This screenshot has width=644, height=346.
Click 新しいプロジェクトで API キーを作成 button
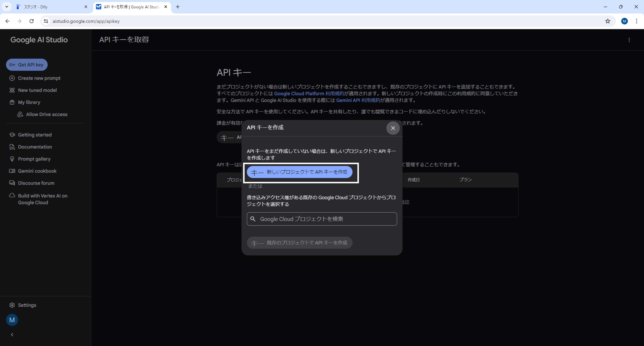coord(299,172)
